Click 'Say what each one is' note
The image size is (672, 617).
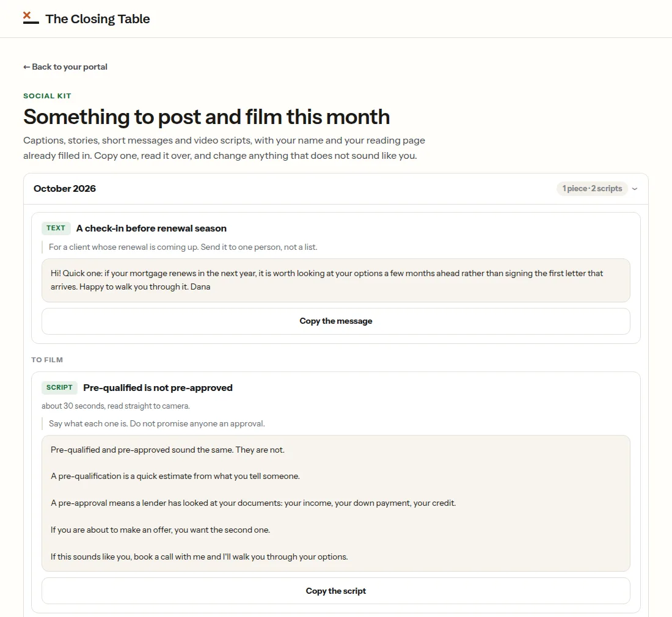pos(157,424)
